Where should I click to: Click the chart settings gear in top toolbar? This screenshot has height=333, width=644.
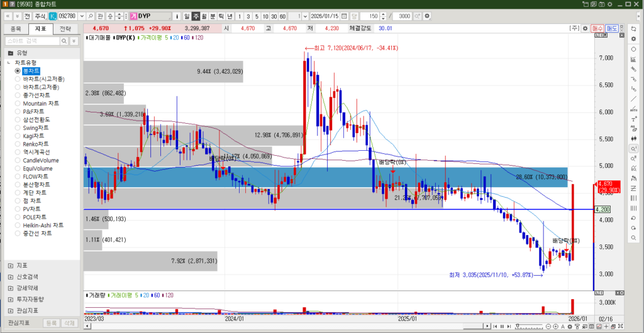pyautogui.click(x=428, y=16)
